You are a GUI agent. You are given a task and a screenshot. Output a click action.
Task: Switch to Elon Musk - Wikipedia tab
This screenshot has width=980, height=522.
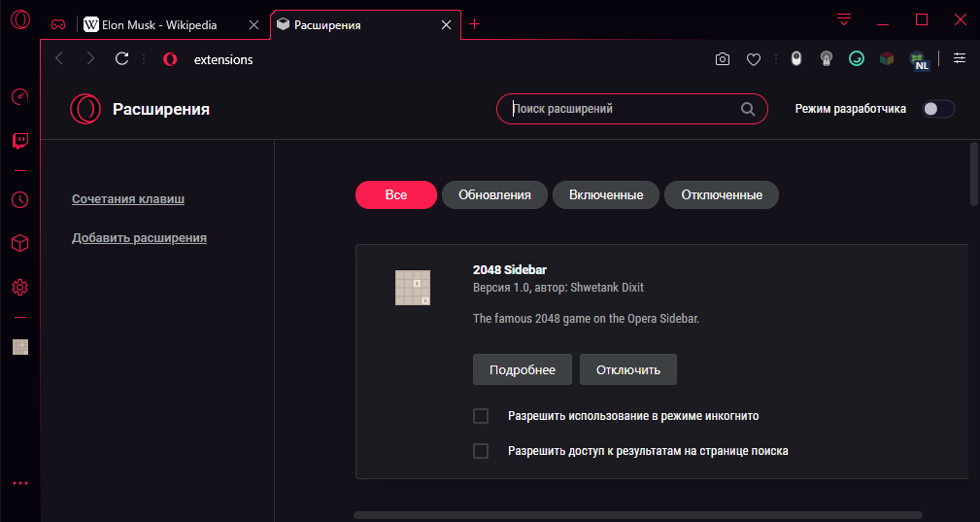159,25
